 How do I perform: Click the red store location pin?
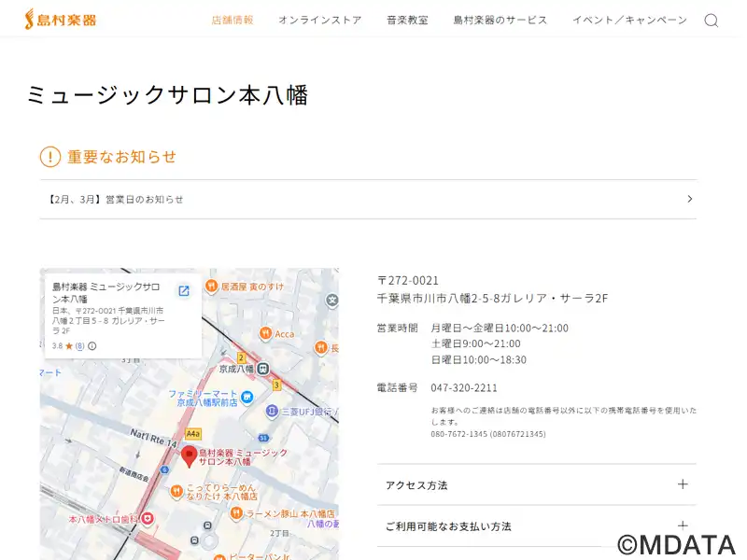pyautogui.click(x=189, y=456)
